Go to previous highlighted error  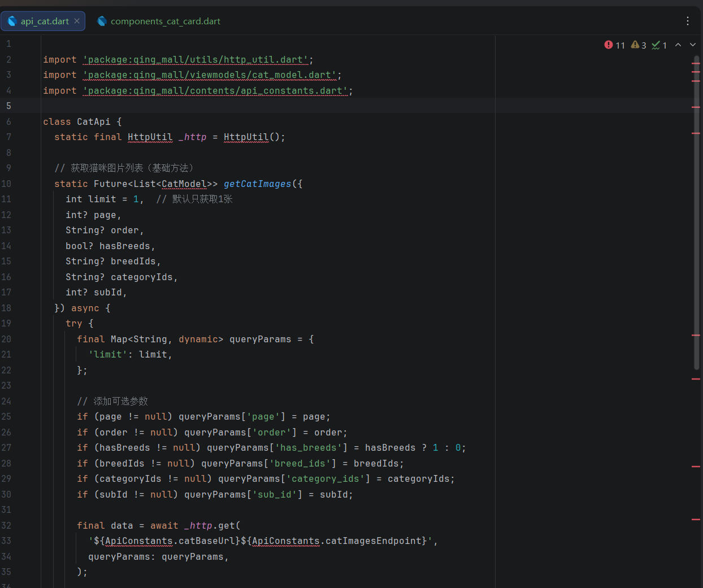click(x=678, y=45)
